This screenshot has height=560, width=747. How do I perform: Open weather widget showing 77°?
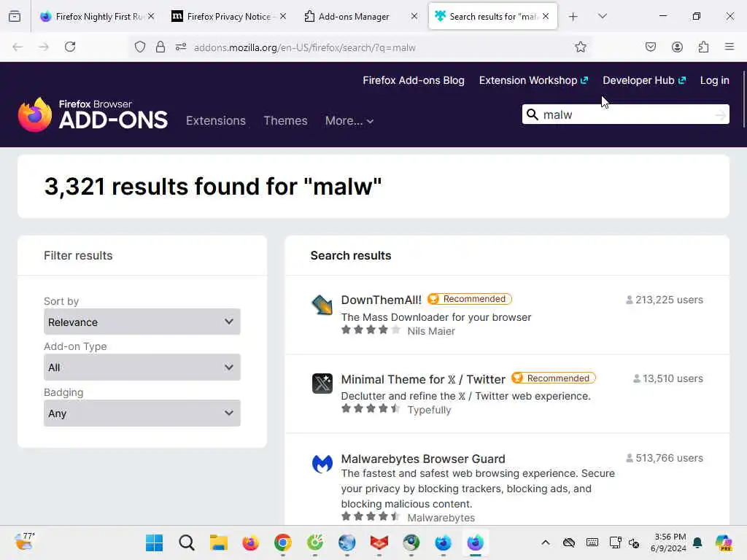pos(24,542)
